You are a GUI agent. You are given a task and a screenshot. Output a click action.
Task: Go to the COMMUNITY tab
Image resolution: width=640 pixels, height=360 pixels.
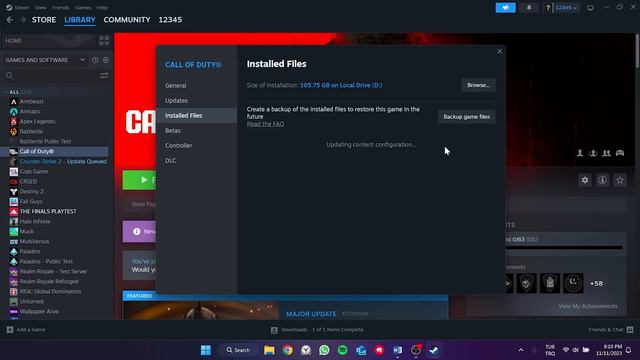click(x=127, y=20)
